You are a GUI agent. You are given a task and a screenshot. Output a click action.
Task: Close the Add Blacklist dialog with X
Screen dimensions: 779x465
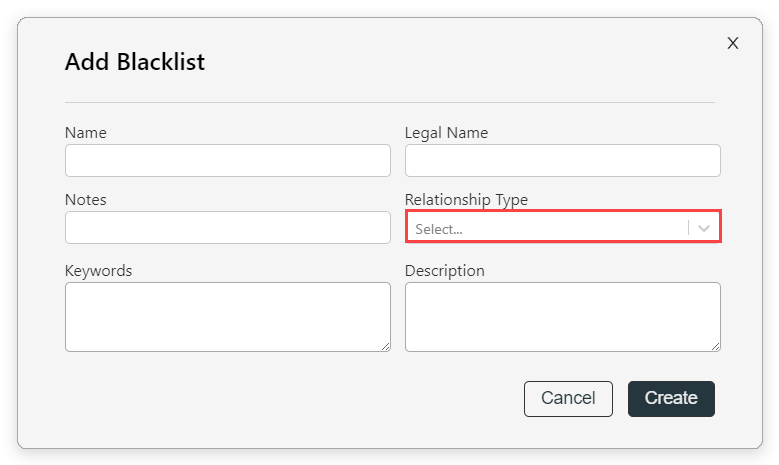pos(733,43)
